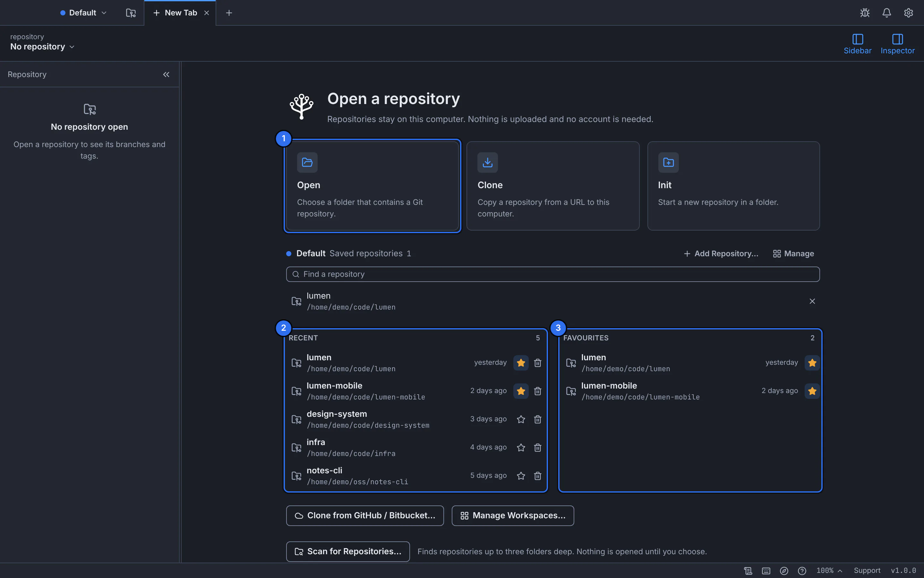Open the bug report icon in top bar
The image size is (924, 578).
point(865,13)
